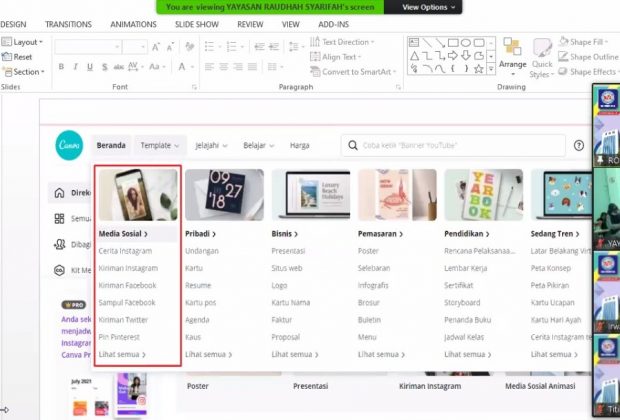Open the Template menu in Canva
Image resolution: width=620 pixels, height=420 pixels.
[x=160, y=146]
